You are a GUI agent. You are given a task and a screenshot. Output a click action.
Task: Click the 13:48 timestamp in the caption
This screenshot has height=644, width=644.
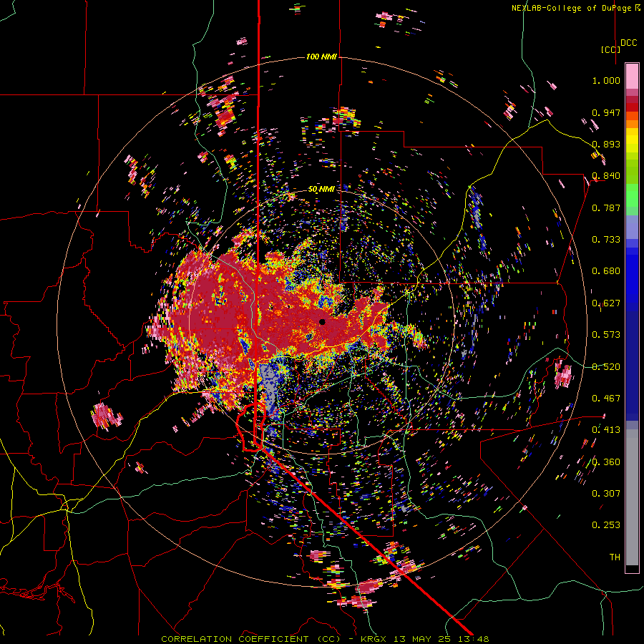(473, 639)
